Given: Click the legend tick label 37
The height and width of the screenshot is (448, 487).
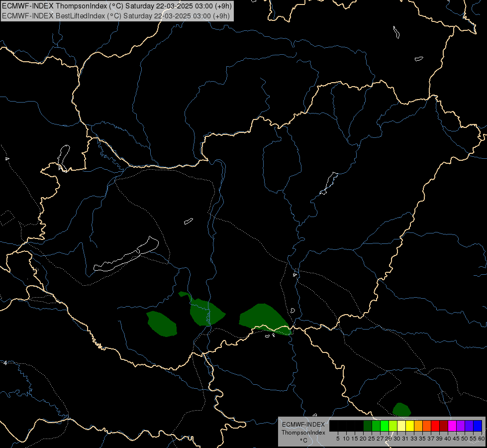Looking at the screenshot, I should click(431, 439).
